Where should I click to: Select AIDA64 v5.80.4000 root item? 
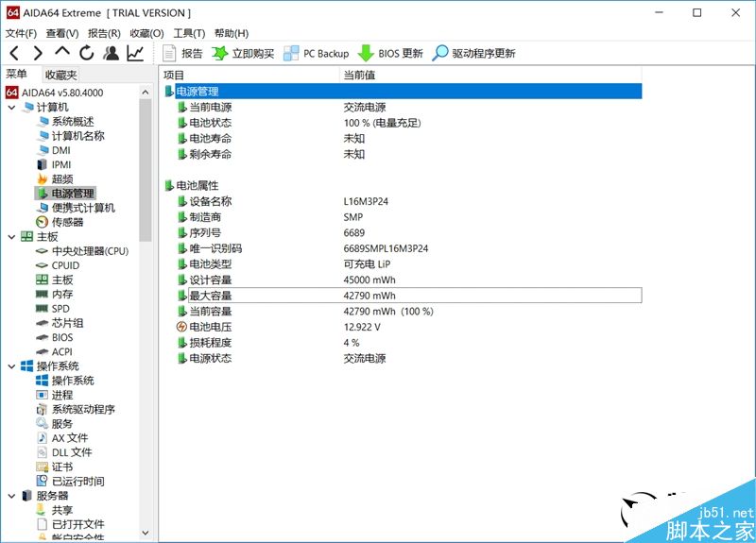(x=55, y=93)
